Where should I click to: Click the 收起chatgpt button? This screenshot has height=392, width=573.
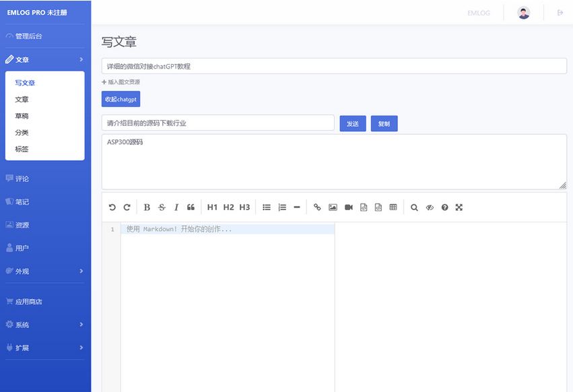click(121, 99)
